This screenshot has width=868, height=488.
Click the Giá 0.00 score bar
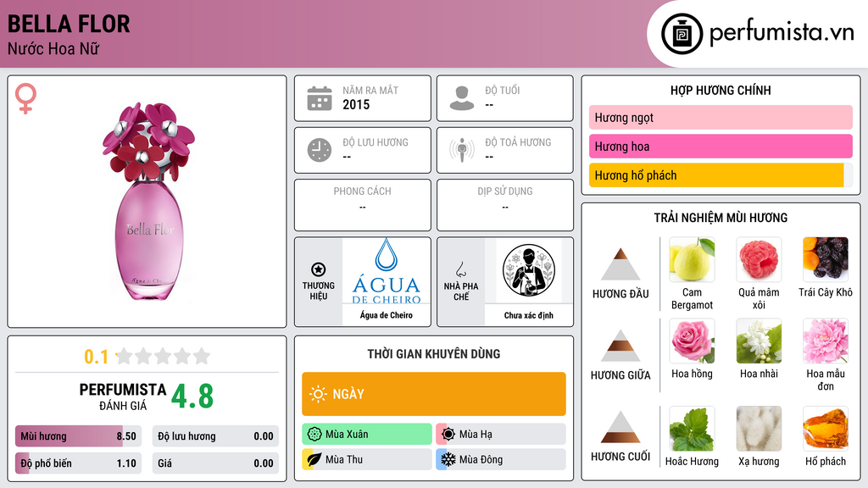click(x=215, y=463)
